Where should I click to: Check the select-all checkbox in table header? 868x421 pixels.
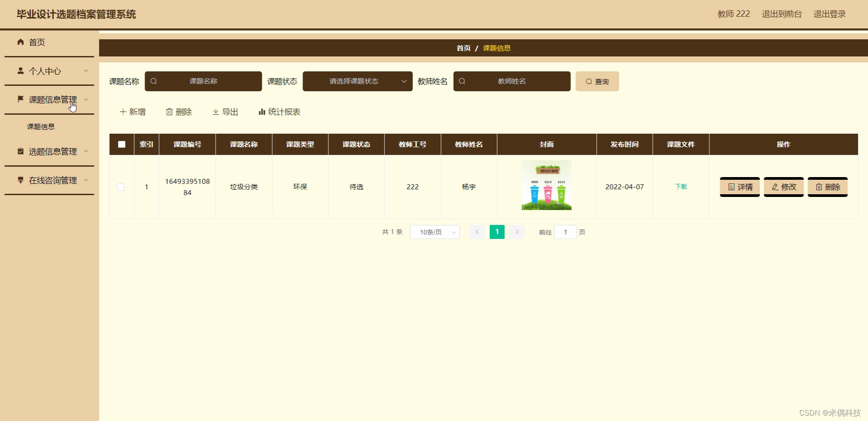coord(121,144)
